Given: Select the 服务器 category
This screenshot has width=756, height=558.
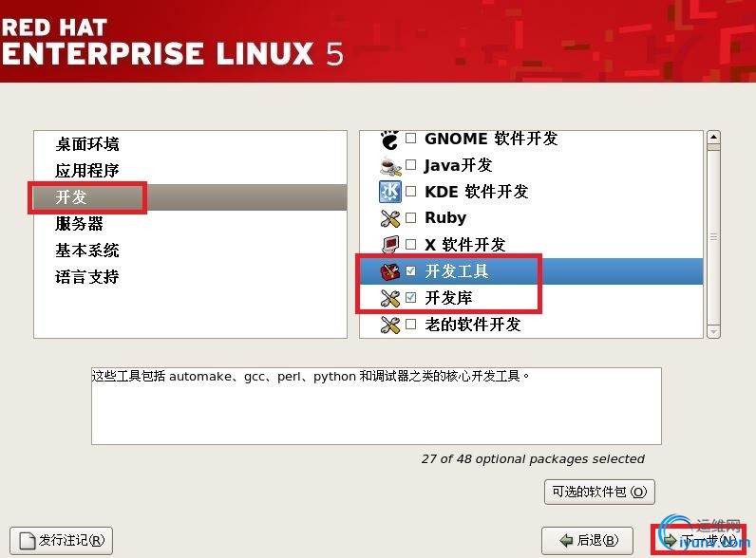Looking at the screenshot, I should coord(79,224).
